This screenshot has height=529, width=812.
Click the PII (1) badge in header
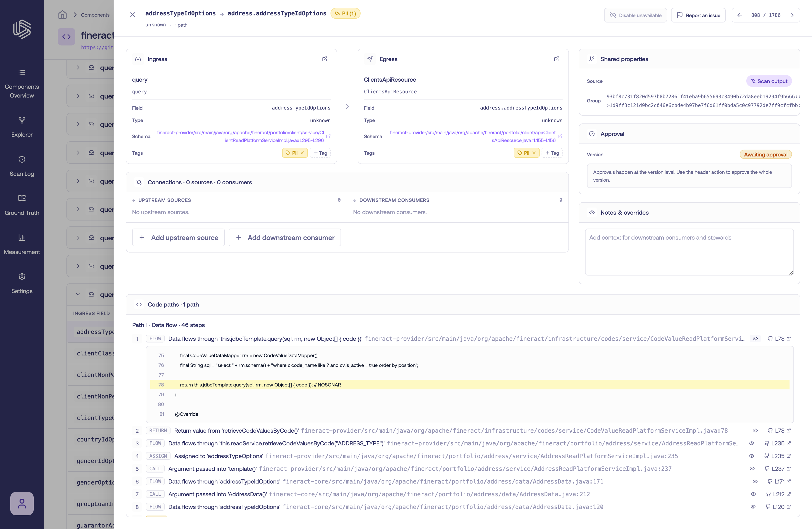point(345,13)
